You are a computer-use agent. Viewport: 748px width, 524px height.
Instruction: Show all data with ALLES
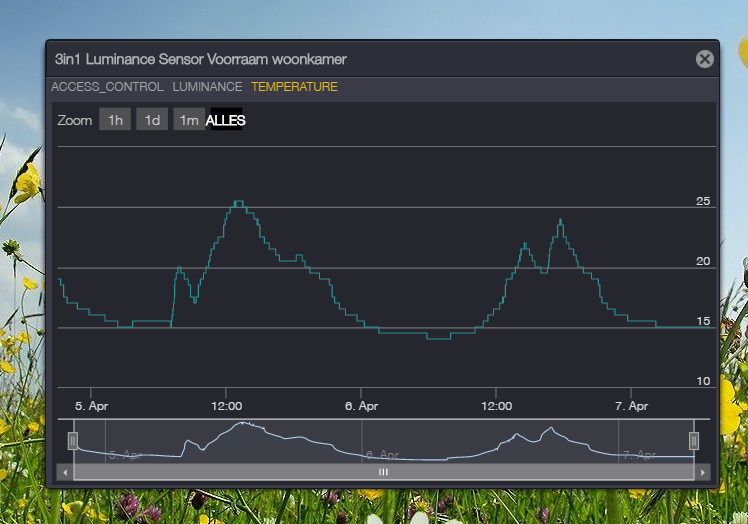point(225,120)
